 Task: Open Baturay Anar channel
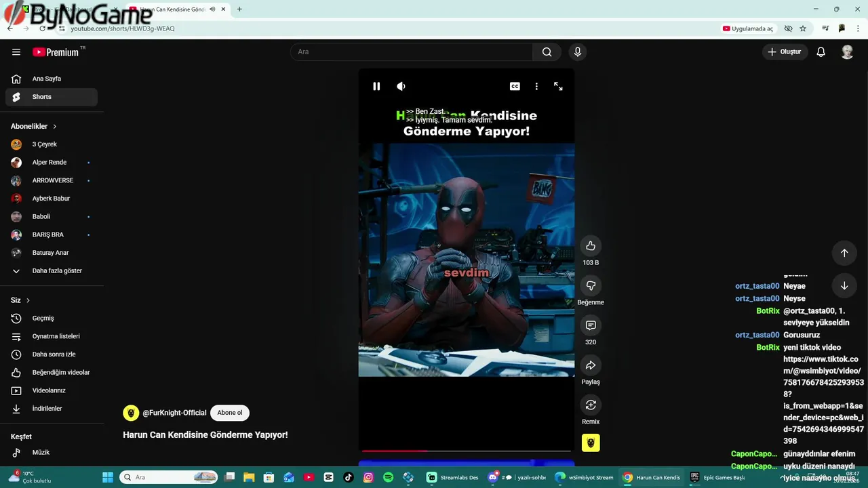point(52,253)
